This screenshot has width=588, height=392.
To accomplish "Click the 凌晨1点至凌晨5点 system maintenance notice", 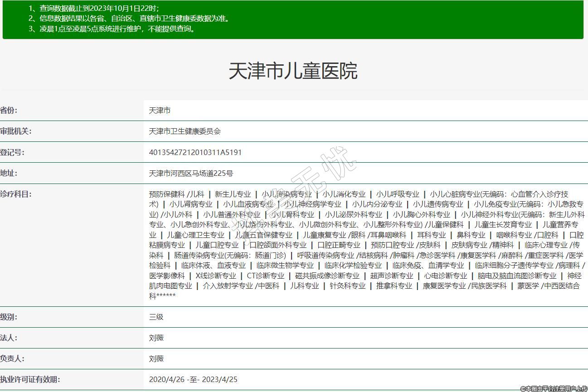I will (x=112, y=29).
